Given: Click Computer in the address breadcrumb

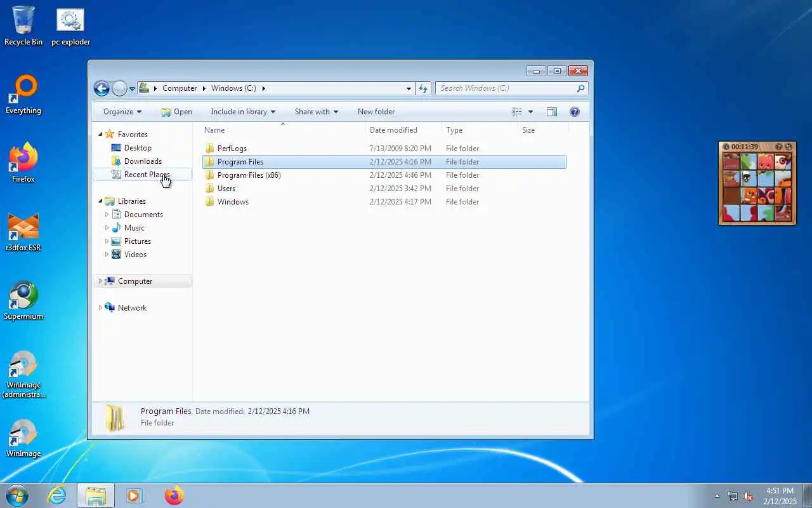Looking at the screenshot, I should (x=180, y=88).
